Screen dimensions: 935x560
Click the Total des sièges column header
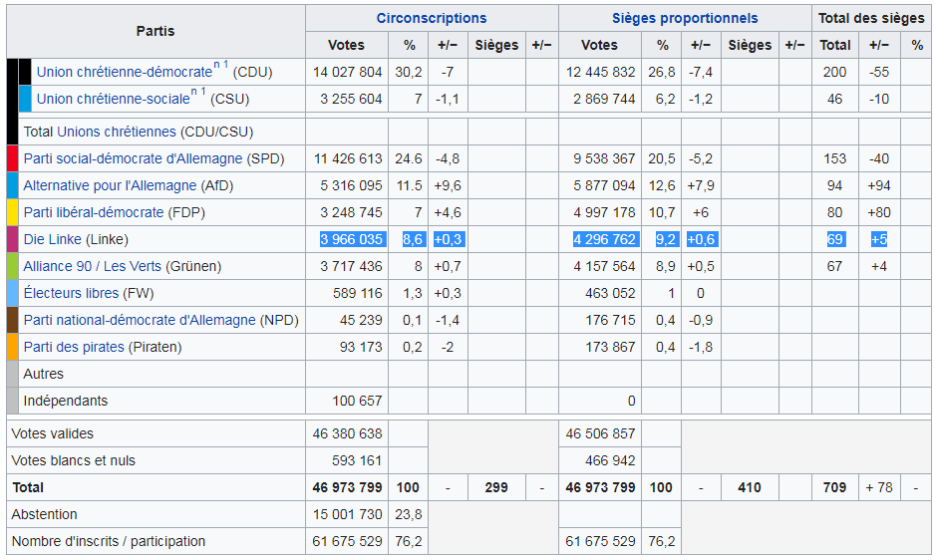(870, 18)
